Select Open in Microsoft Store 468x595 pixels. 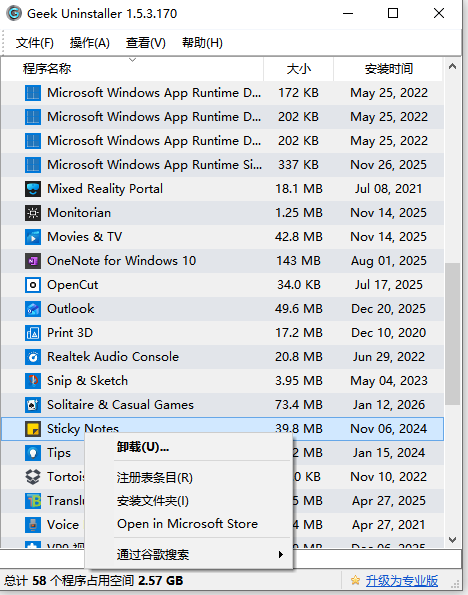point(189,524)
